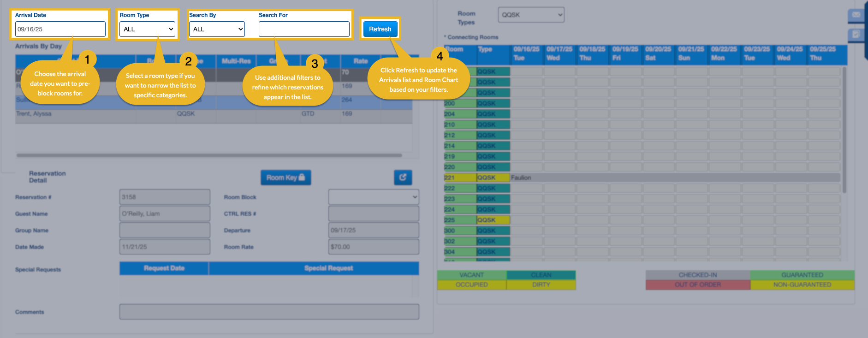Click the Comments field

[x=269, y=312]
